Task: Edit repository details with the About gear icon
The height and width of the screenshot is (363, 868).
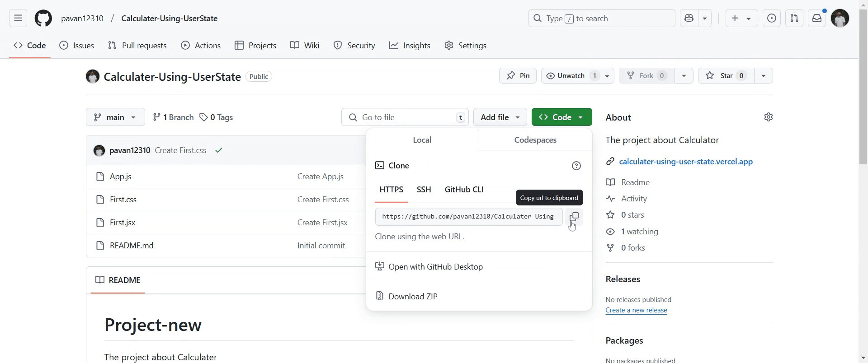Action: point(768,117)
